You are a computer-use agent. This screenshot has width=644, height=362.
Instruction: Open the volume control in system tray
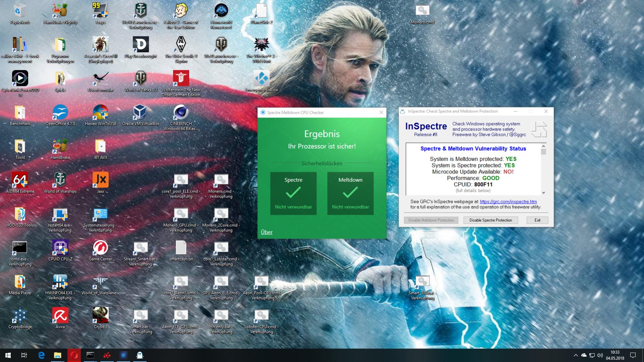point(600,355)
